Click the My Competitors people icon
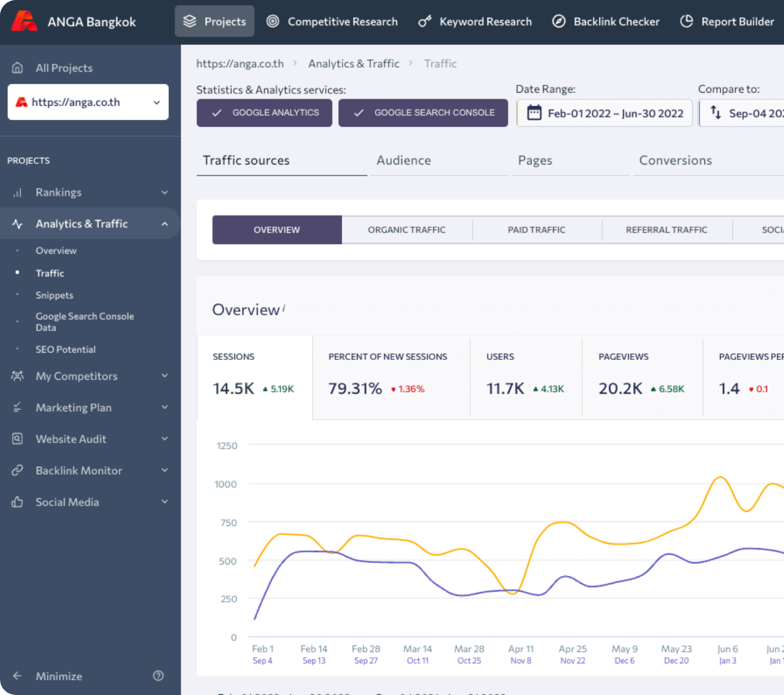The height and width of the screenshot is (695, 784). coord(18,376)
